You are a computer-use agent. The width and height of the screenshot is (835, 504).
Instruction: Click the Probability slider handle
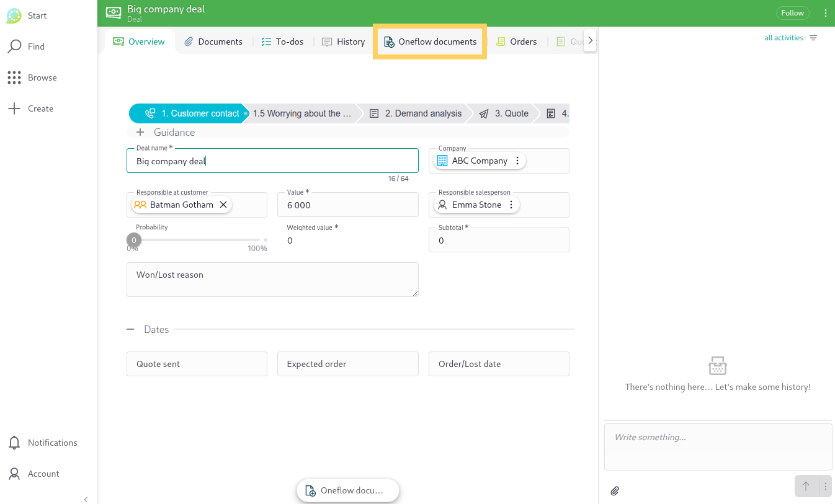(x=133, y=240)
